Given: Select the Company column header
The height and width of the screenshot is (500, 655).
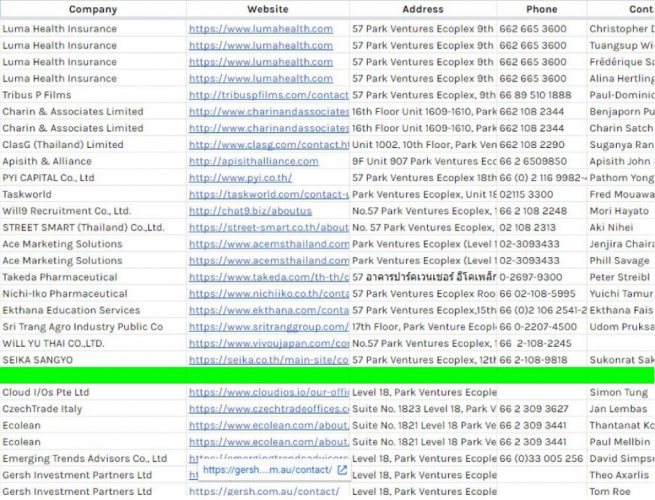Looking at the screenshot, I should [x=93, y=9].
